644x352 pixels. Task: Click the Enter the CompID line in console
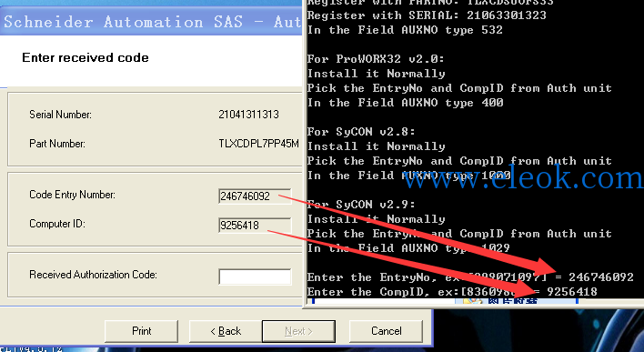point(452,292)
